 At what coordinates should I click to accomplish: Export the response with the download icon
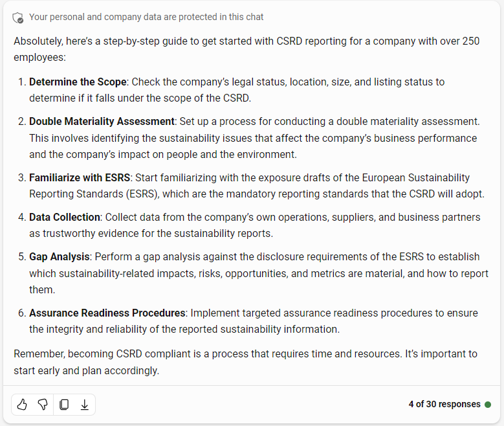point(85,405)
